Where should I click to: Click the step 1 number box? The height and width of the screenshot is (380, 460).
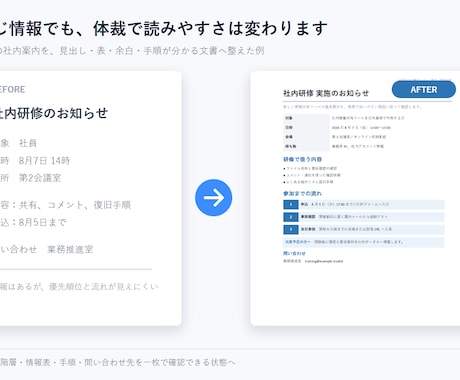[x=291, y=204]
